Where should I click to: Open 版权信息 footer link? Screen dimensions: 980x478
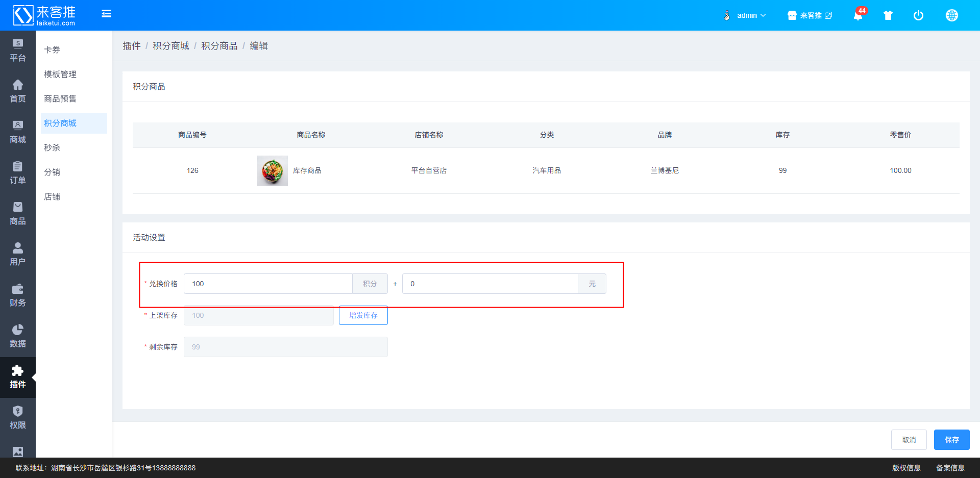906,468
